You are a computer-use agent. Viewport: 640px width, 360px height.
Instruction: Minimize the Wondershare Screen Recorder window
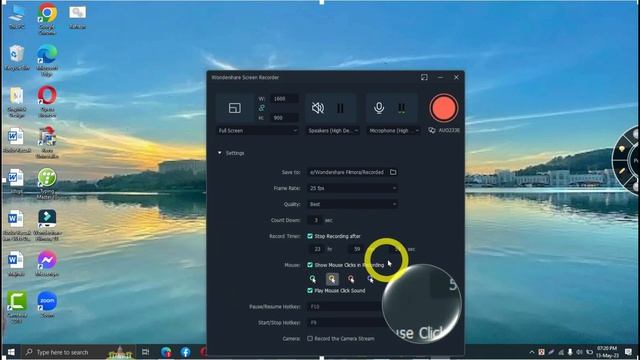point(440,77)
